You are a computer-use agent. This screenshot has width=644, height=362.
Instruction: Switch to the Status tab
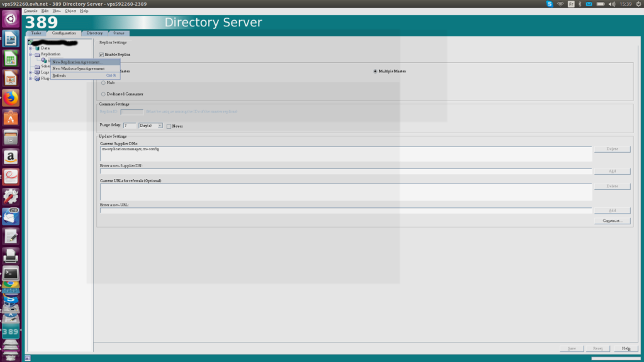[x=119, y=33]
